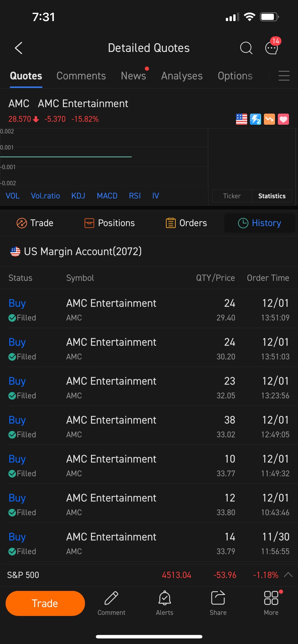Tap the 7:31 clock in status bar

[44, 17]
